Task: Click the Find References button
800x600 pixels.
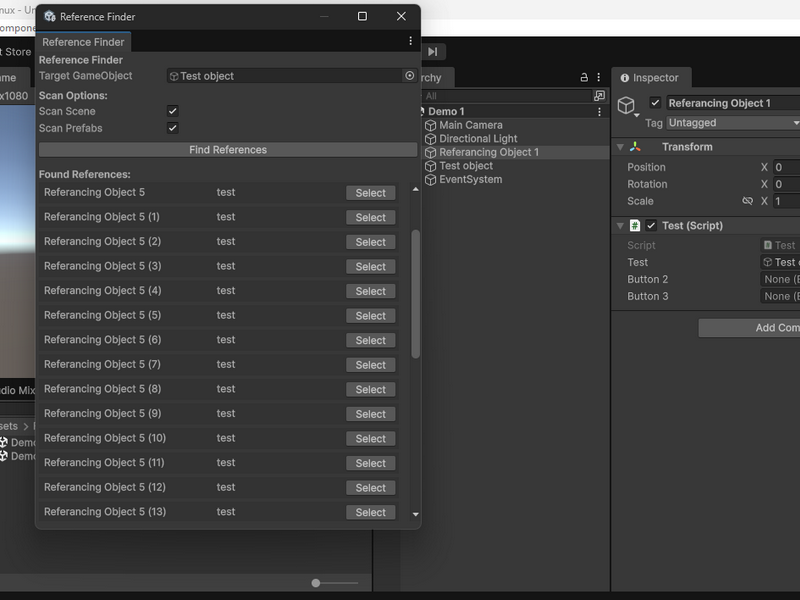Action: [x=228, y=149]
